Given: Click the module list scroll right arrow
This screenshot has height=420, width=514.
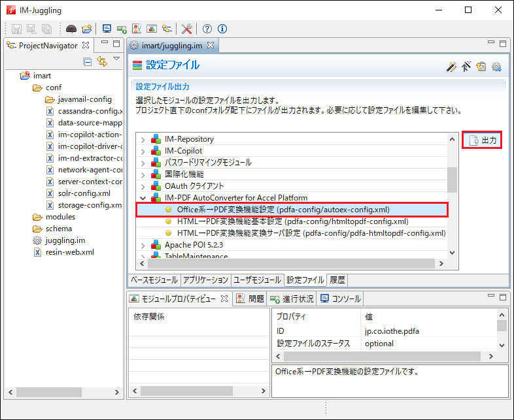Looking at the screenshot, I should [x=441, y=263].
